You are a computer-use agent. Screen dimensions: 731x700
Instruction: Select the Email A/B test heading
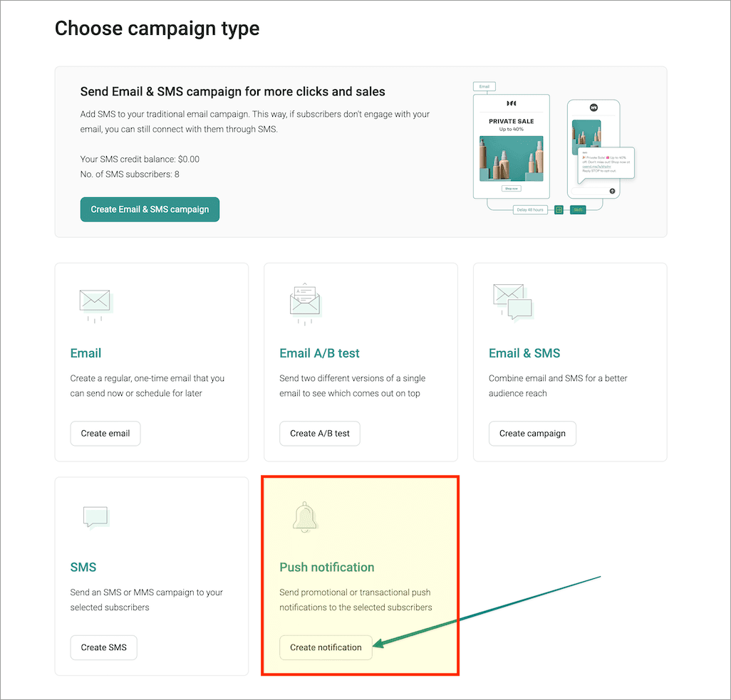tap(318, 352)
